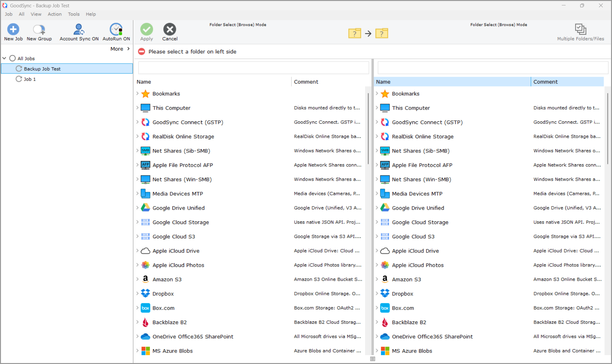This screenshot has width=612, height=364.
Task: Open the Action menu
Action: point(55,14)
